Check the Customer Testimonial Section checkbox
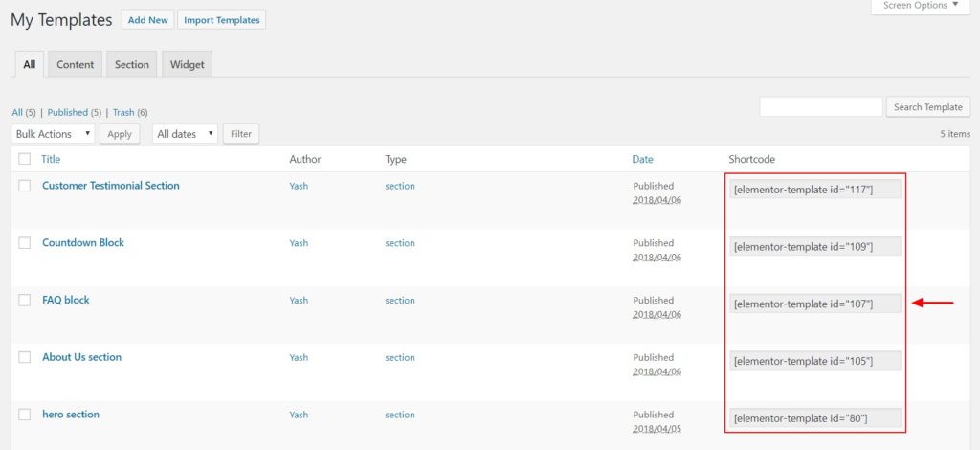The image size is (980, 450). pos(24,186)
